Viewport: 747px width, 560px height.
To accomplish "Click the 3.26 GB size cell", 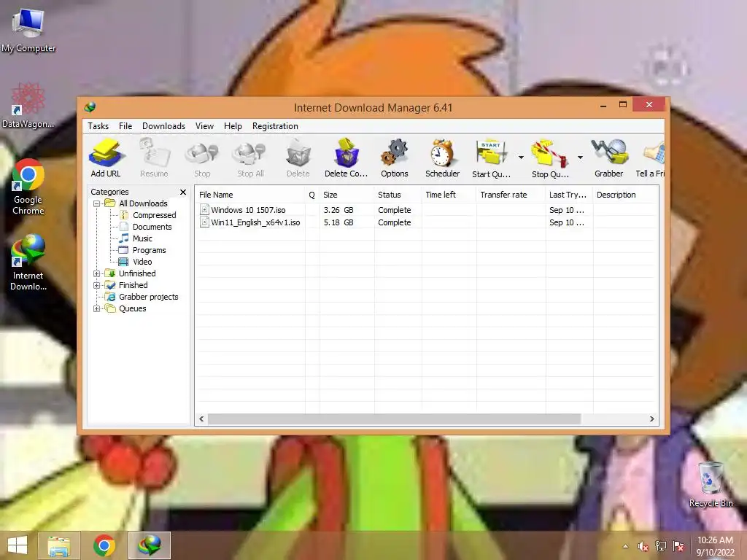I will point(338,210).
